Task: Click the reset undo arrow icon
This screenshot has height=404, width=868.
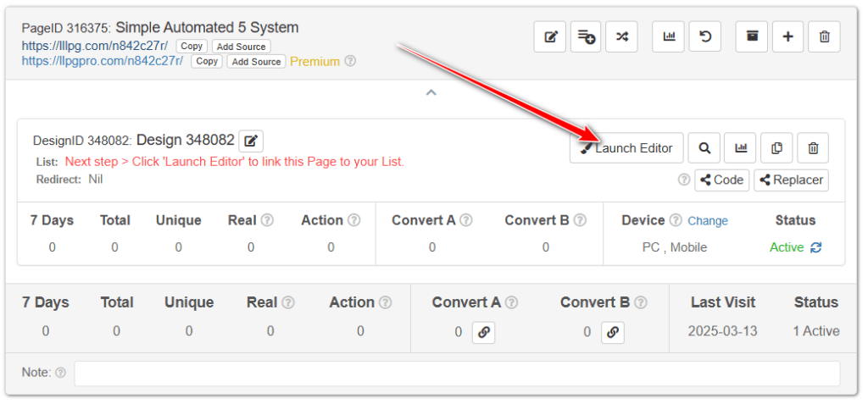Action: point(705,37)
